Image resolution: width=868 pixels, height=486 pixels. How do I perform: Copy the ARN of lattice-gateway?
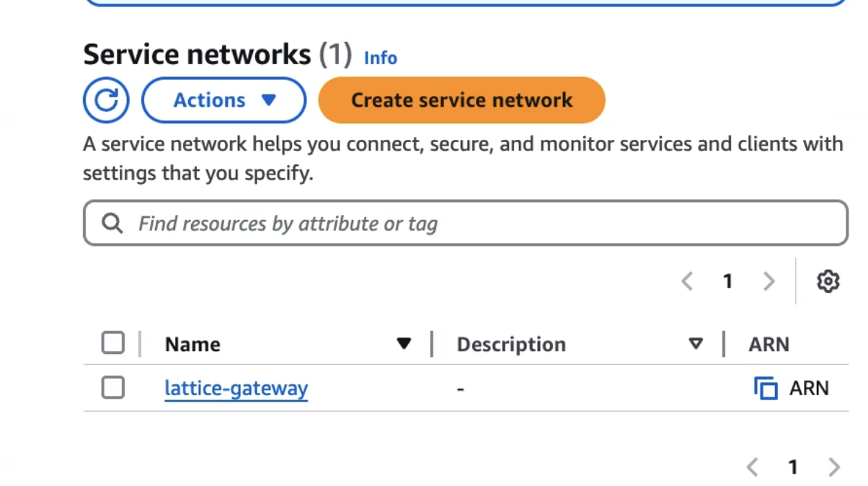[766, 389]
